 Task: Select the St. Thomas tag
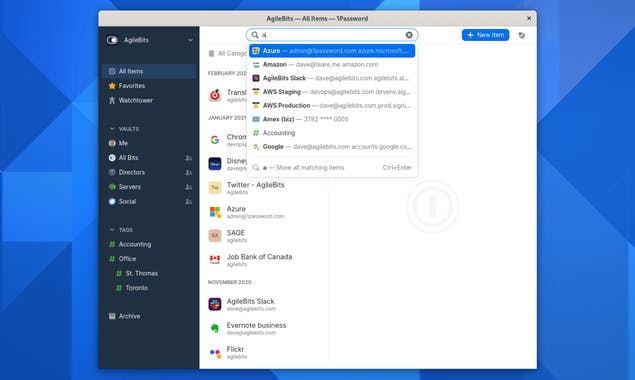[149, 273]
